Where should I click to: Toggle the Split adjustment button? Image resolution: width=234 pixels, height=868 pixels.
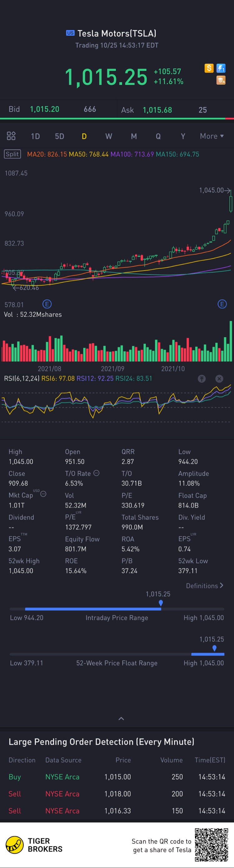(x=12, y=154)
